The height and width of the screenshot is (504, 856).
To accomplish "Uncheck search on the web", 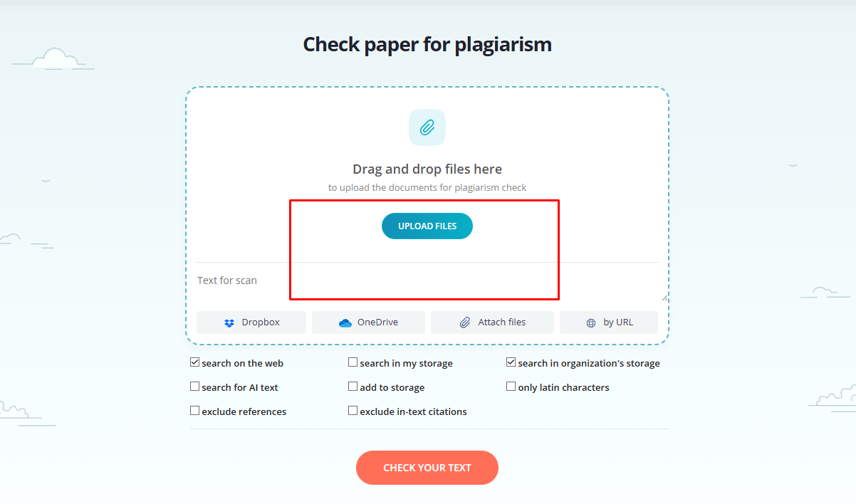I will point(194,362).
